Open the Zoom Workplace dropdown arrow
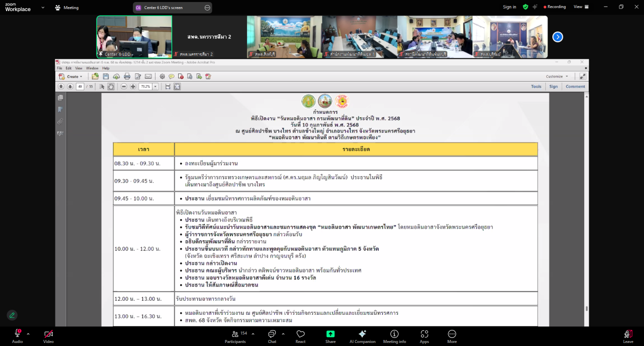The height and width of the screenshot is (346, 644). 42,8
